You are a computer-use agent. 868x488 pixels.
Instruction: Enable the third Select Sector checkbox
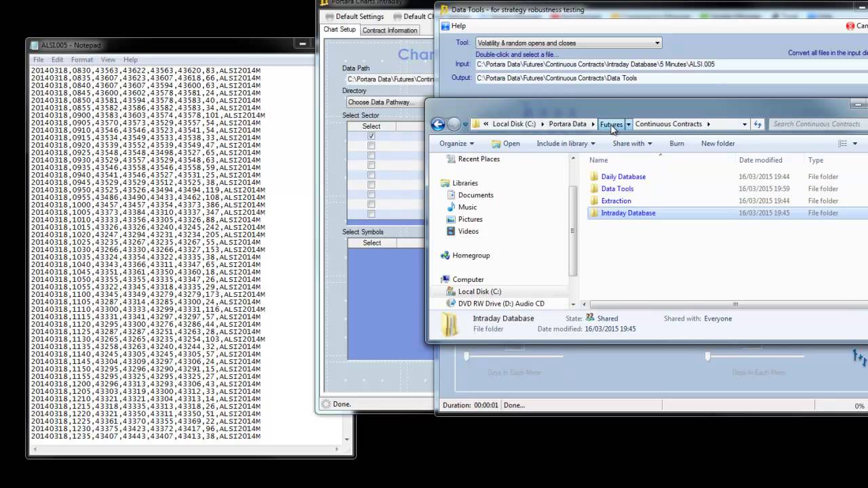(x=371, y=155)
